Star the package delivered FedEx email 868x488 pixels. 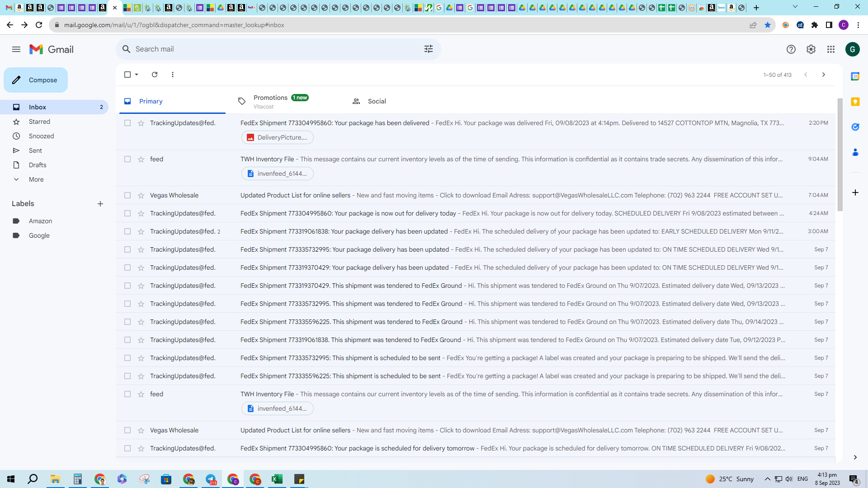click(141, 123)
